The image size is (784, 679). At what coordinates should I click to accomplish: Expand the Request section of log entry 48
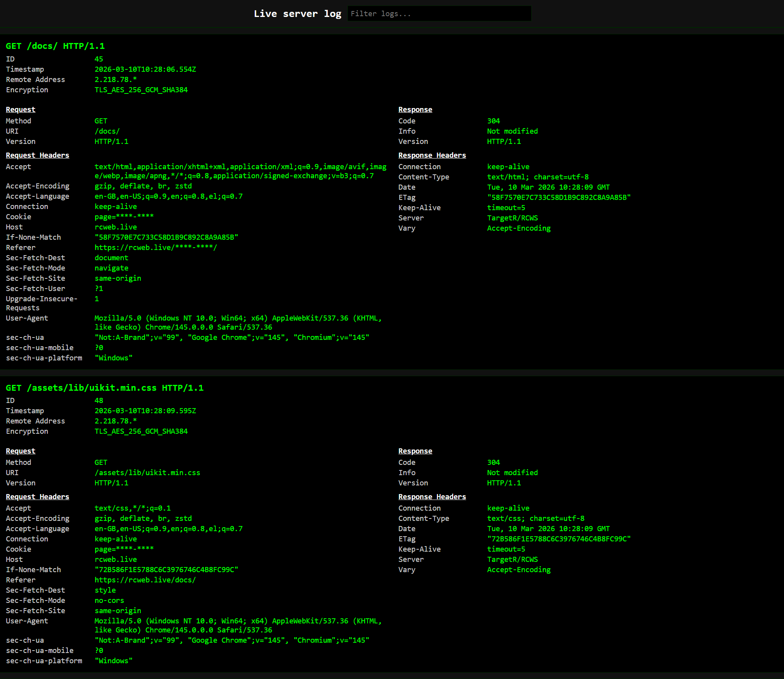(x=20, y=451)
